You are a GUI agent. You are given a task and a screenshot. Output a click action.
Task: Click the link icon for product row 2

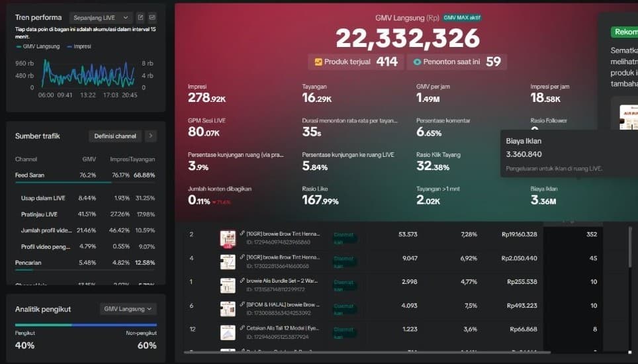(x=242, y=234)
